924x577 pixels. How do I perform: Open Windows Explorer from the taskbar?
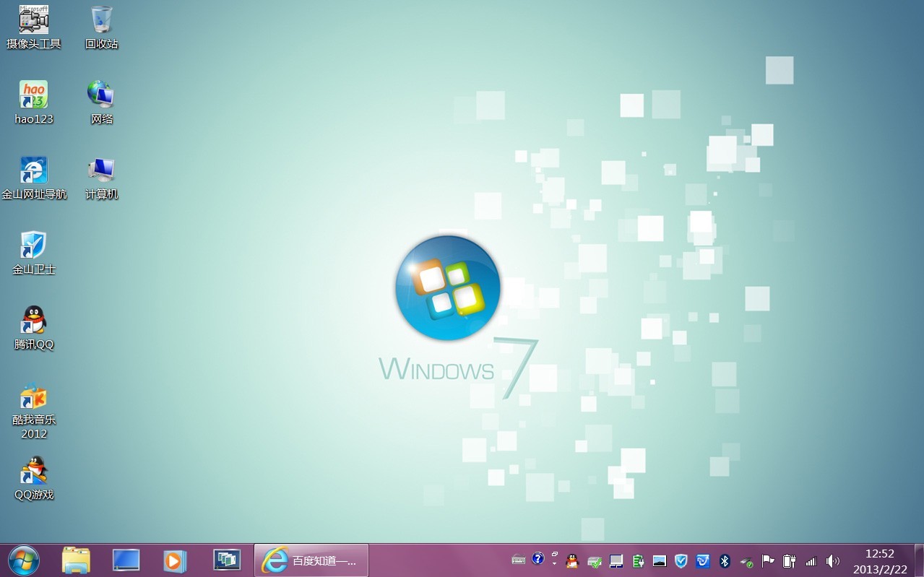tap(76, 560)
